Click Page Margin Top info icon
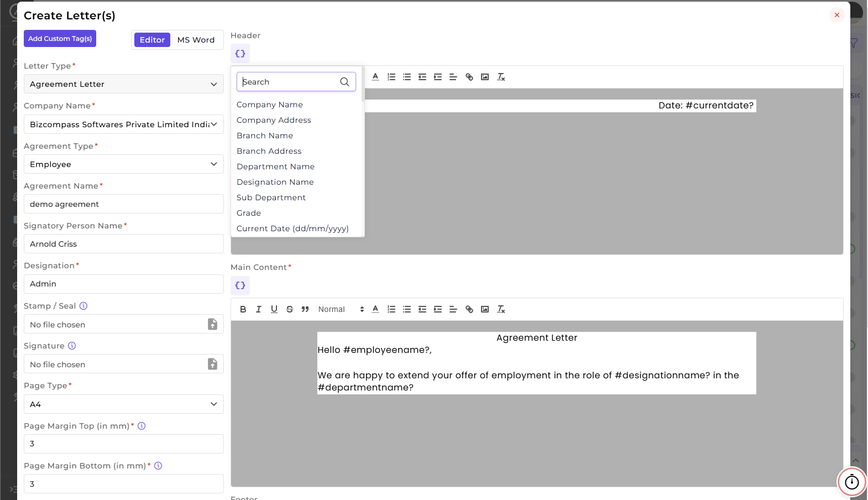This screenshot has width=868, height=500. (142, 426)
